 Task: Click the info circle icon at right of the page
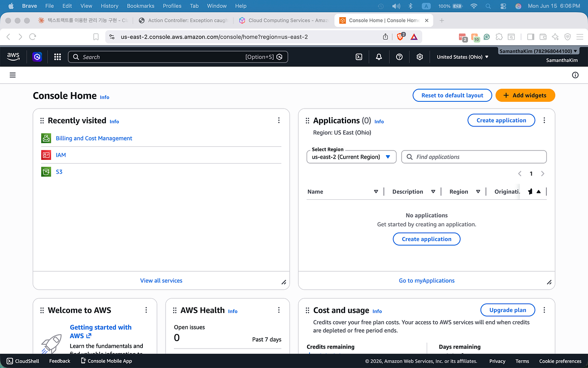pos(575,75)
